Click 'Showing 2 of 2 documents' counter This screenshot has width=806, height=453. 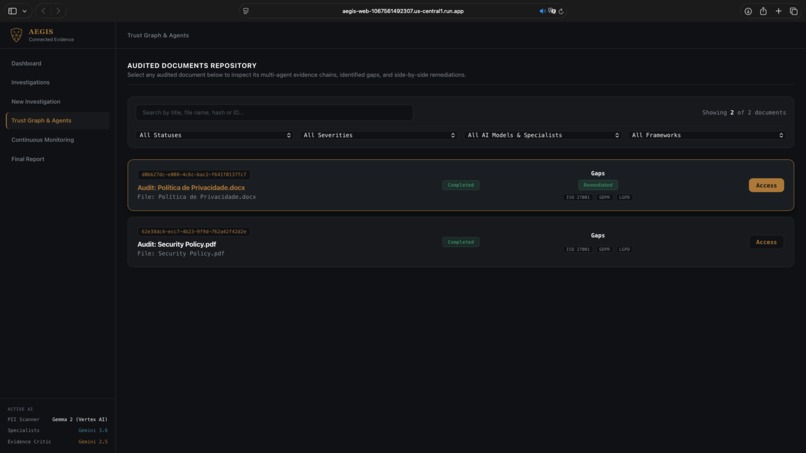[744, 113]
